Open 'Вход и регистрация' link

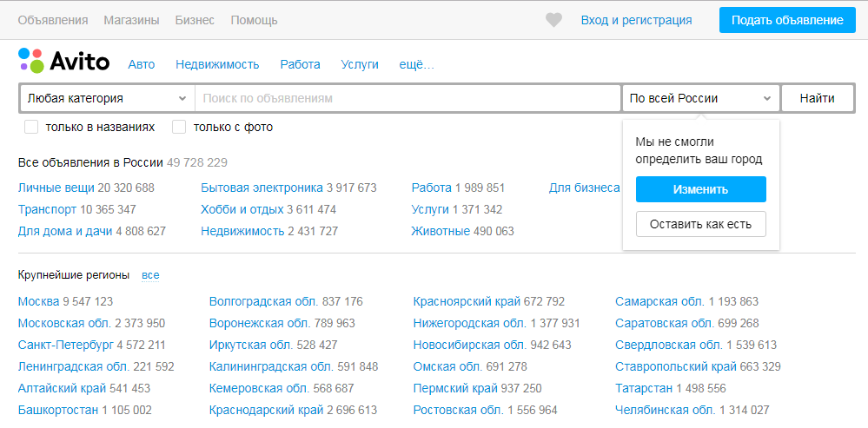[x=636, y=21]
